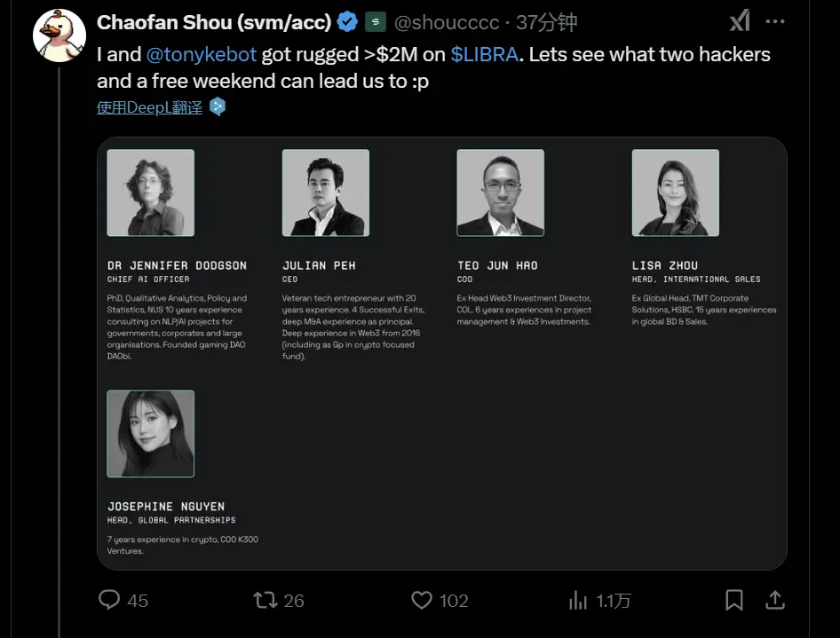The image size is (840, 638).
Task: Click the 37-minute timestamp
Action: click(546, 22)
